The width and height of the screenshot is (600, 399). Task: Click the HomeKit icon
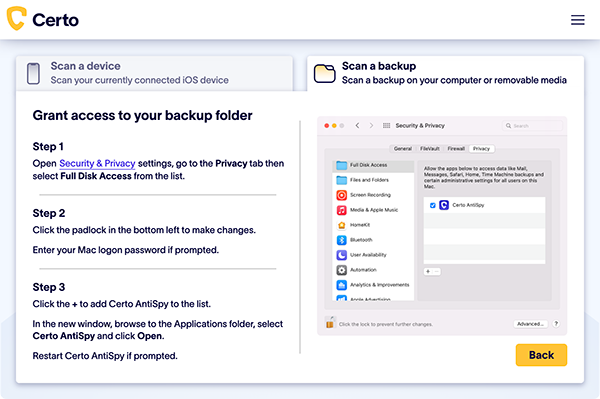click(341, 225)
